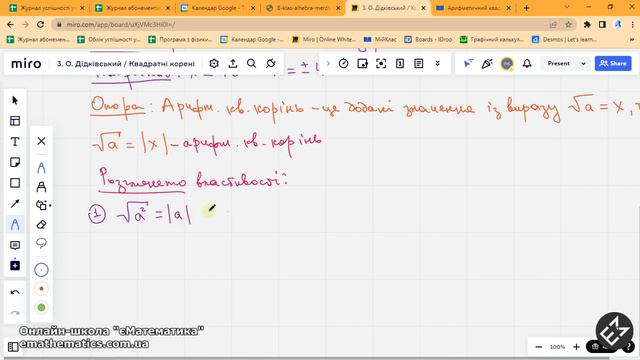Open the frames panel icon bottom left
Screen dimensions: 640x360
click(13, 347)
